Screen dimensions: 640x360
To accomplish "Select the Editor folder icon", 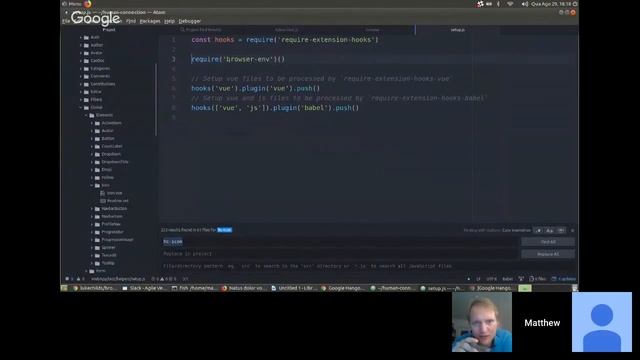I will point(86,92).
